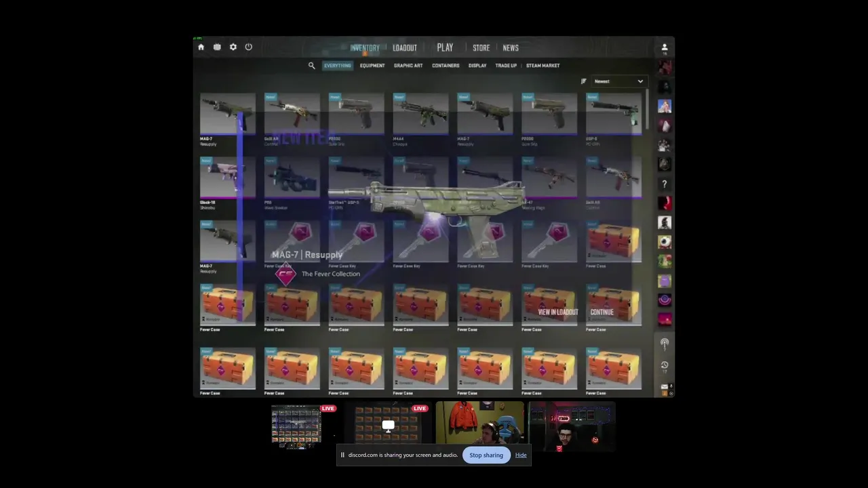Open the player profile icon at top right
Image resolution: width=868 pixels, height=488 pixels.
click(x=665, y=47)
